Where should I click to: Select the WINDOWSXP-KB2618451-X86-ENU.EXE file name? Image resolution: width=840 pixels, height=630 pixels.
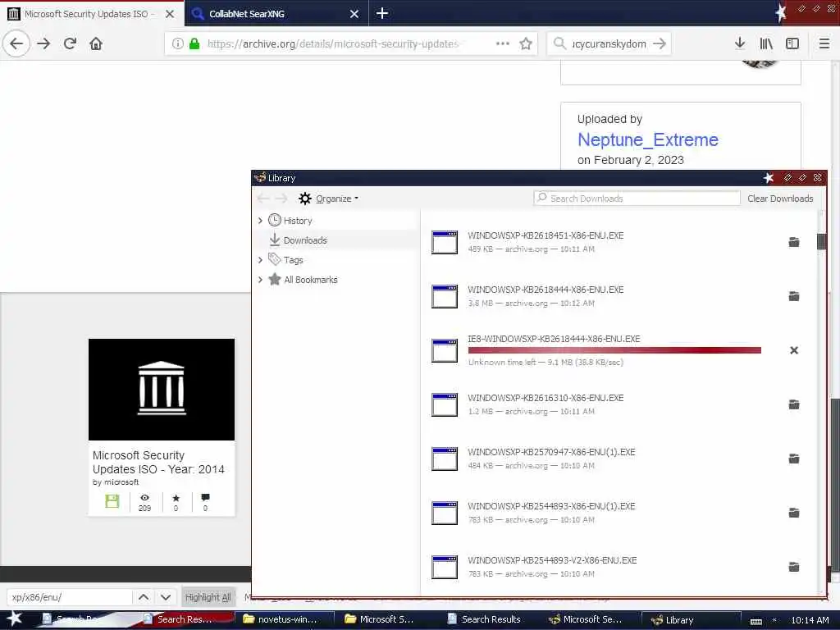click(546, 235)
